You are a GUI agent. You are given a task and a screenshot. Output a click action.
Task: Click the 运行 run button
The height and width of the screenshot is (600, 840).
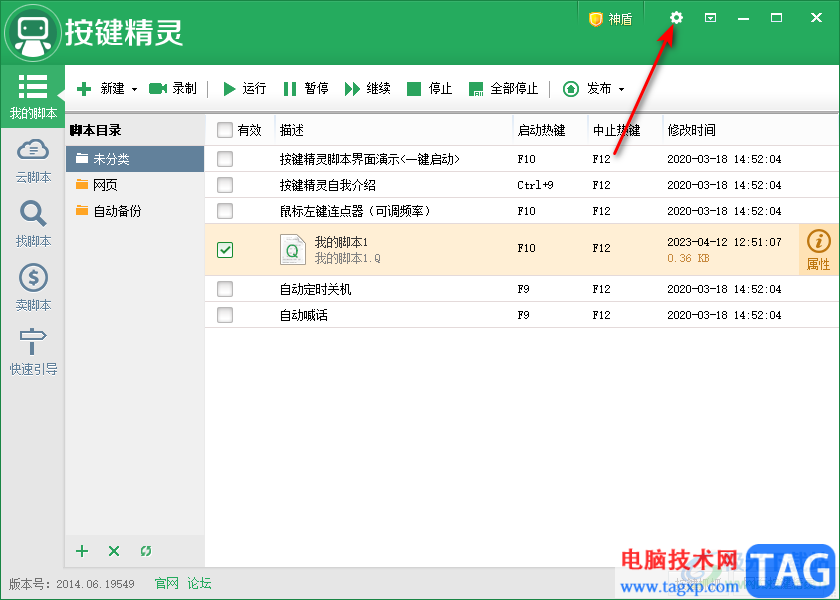coord(244,88)
